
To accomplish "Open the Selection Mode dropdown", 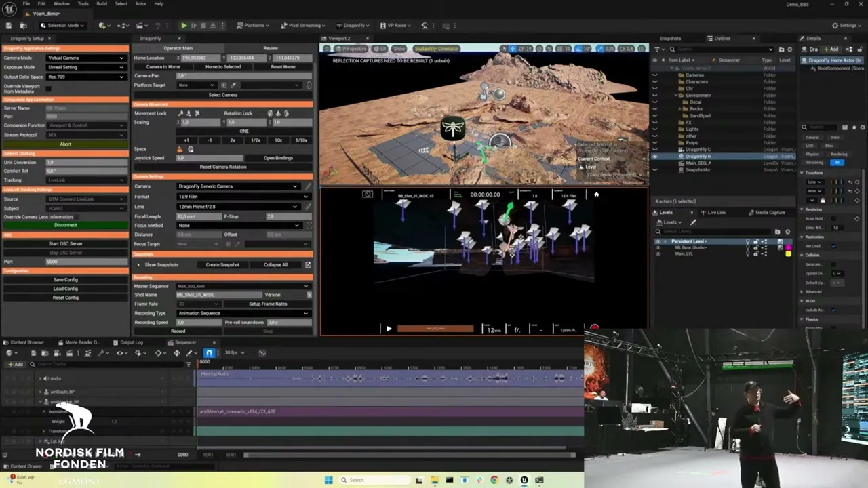I will pos(62,26).
